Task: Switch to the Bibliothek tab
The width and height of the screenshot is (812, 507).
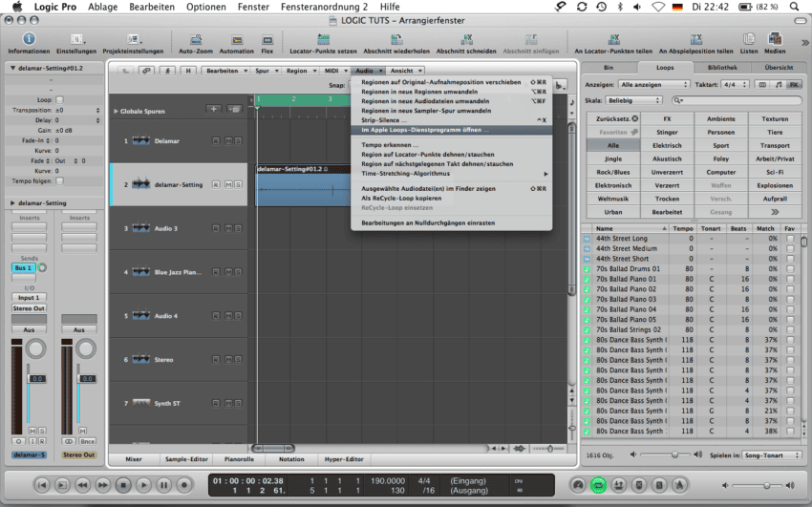Action: point(722,67)
